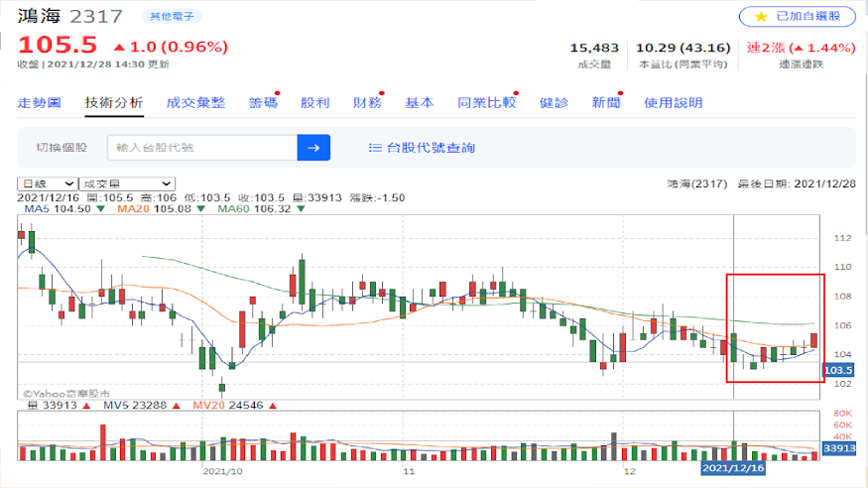Click the 收盤 2021/12/28 14:30 更新 text
868x488 pixels.
[x=93, y=64]
